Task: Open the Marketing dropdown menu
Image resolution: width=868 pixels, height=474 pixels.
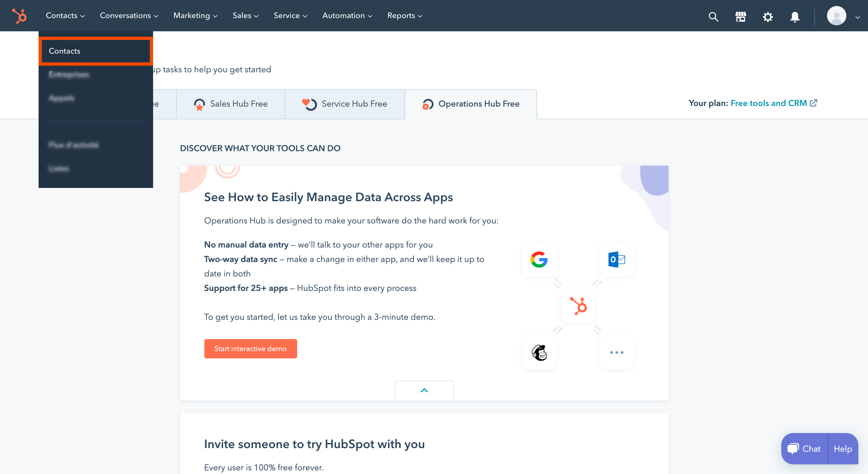Action: tap(195, 15)
